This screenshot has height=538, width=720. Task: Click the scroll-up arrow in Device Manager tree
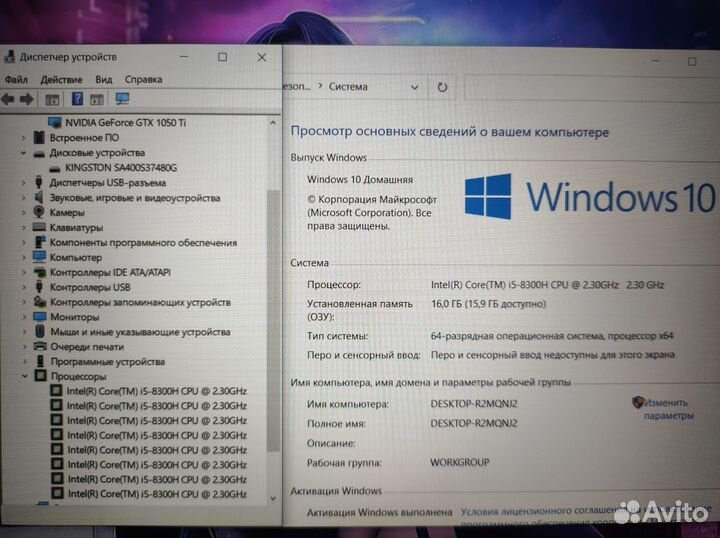(x=273, y=123)
